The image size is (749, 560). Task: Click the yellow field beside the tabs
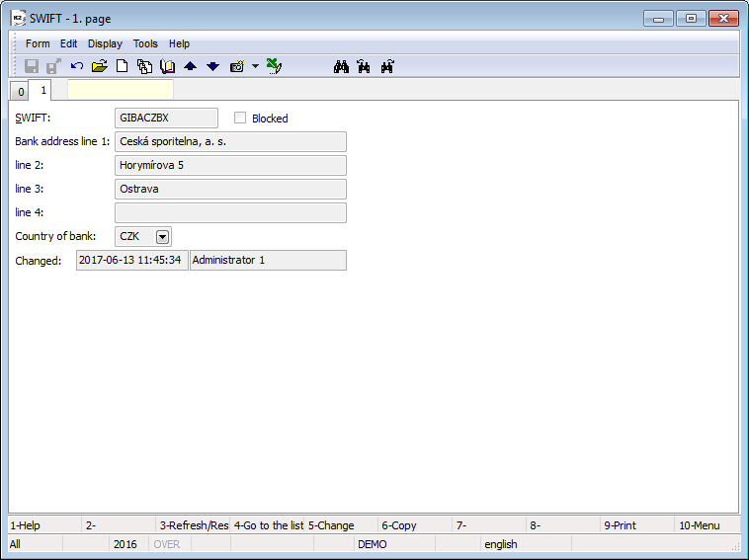click(121, 89)
